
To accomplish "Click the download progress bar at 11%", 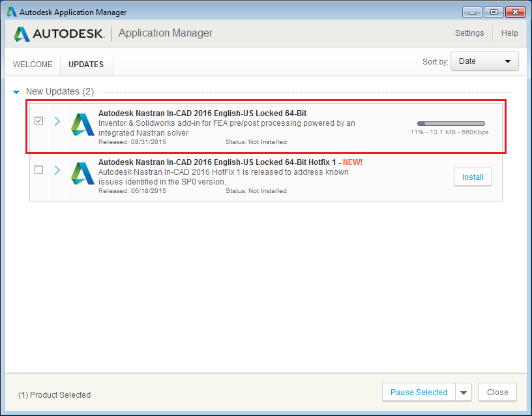I will 451,123.
